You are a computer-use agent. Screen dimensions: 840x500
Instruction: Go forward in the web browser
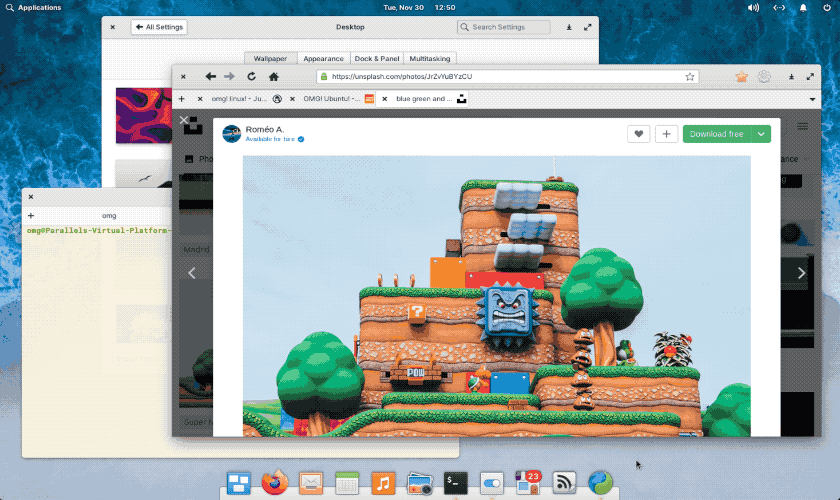point(229,77)
